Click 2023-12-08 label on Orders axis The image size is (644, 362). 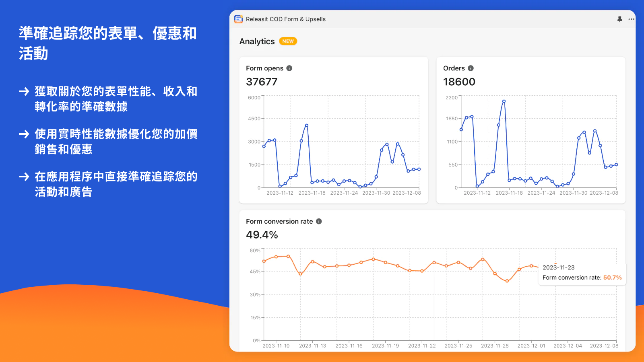tap(604, 193)
